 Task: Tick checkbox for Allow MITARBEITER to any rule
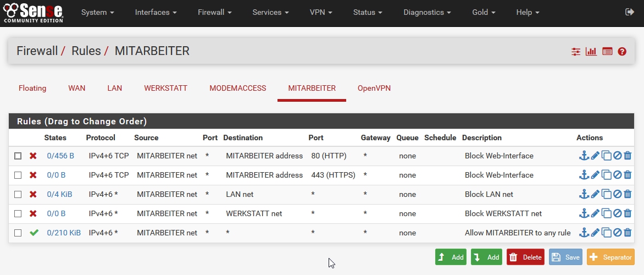pos(18,233)
